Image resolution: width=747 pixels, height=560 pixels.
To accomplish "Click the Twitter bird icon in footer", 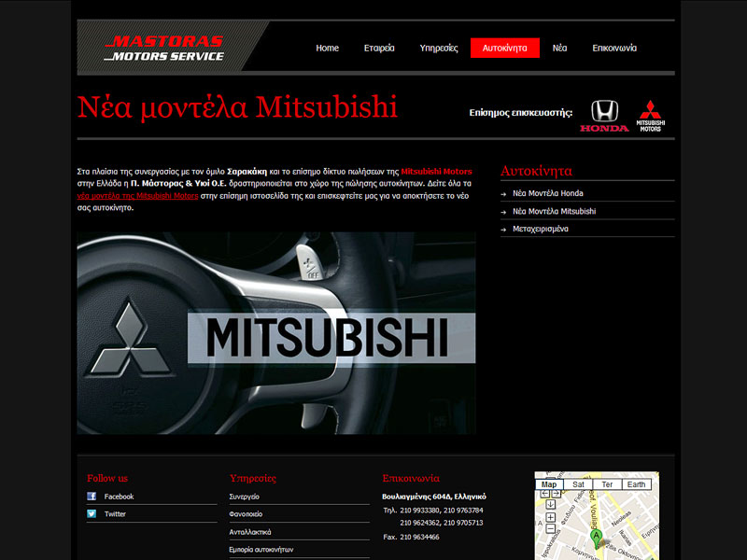I will [92, 514].
